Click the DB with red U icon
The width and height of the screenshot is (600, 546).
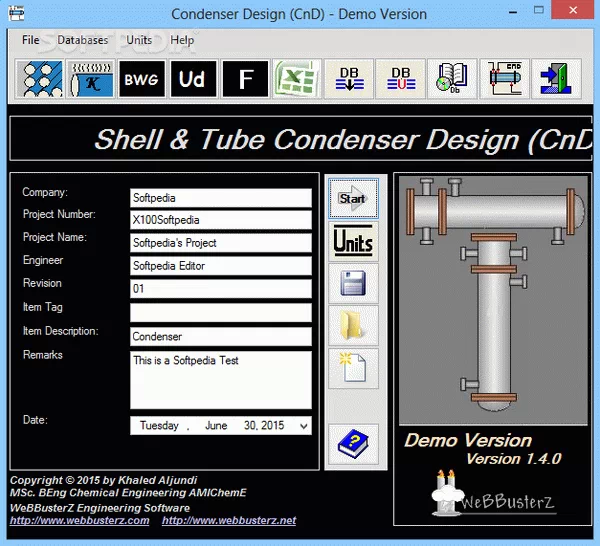[401, 79]
